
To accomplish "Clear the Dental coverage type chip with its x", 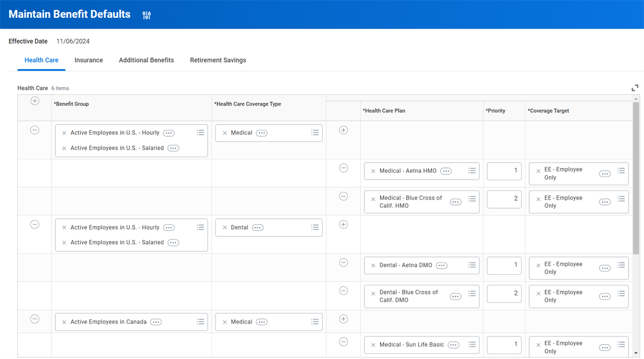I will pos(225,228).
